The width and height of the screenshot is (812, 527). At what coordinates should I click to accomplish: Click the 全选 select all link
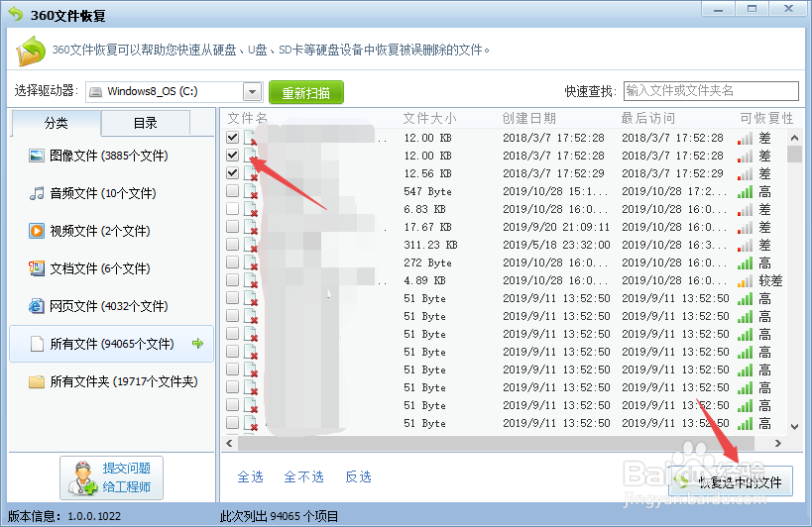pyautogui.click(x=251, y=476)
